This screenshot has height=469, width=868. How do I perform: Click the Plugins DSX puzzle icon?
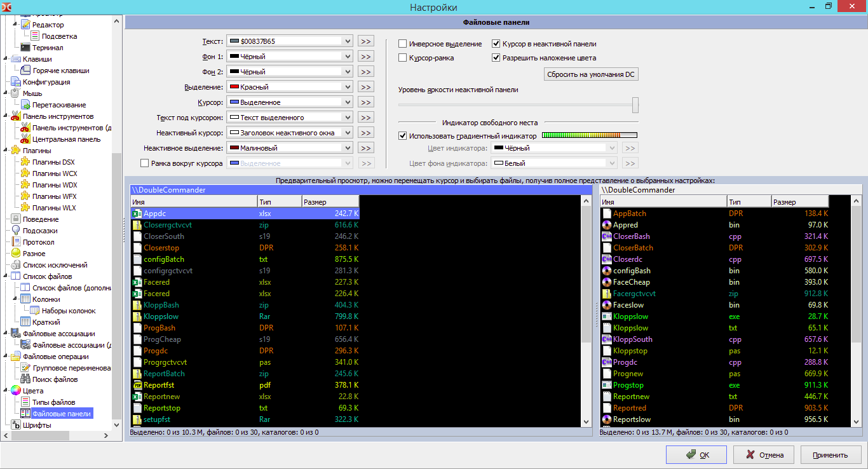[x=25, y=162]
